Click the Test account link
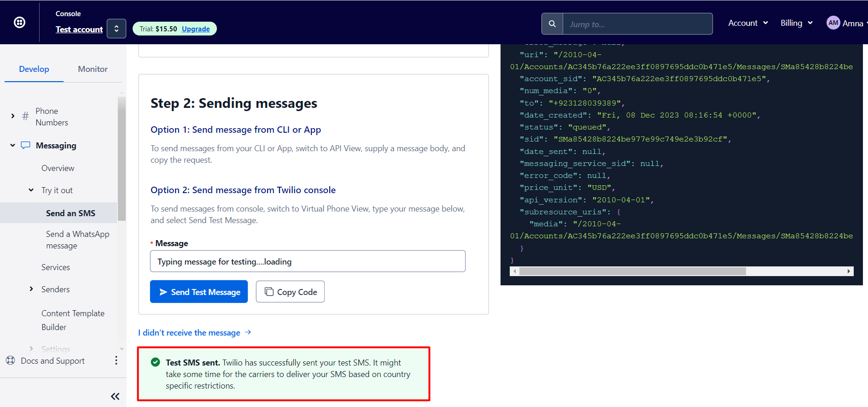The height and width of the screenshot is (407, 868). point(79,29)
